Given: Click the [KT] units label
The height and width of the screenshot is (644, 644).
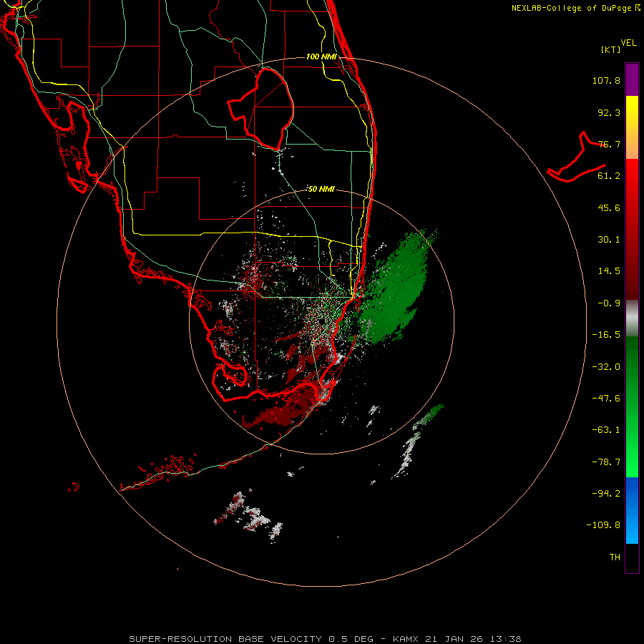Looking at the screenshot, I should tap(611, 49).
